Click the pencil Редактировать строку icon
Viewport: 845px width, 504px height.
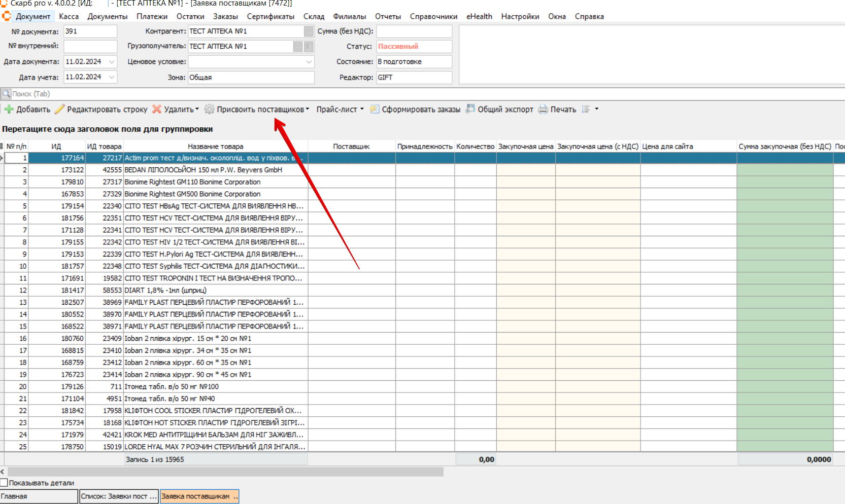[x=60, y=109]
